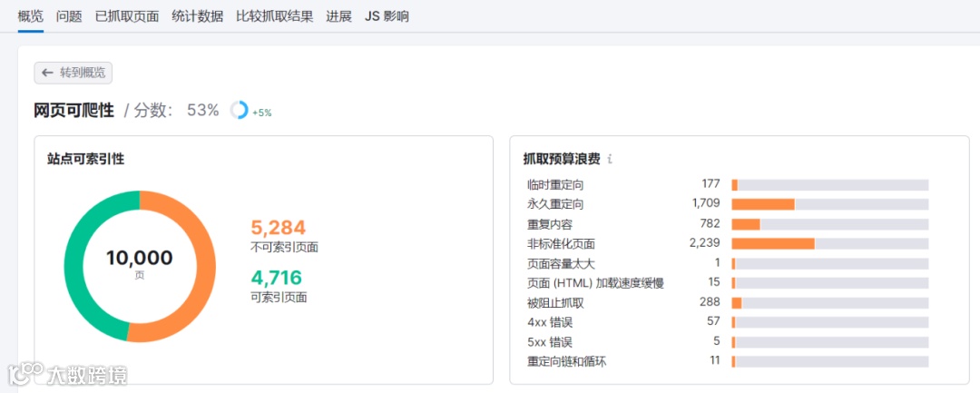This screenshot has height=393, width=980.
Task: Click the value 177
Action: [711, 184]
